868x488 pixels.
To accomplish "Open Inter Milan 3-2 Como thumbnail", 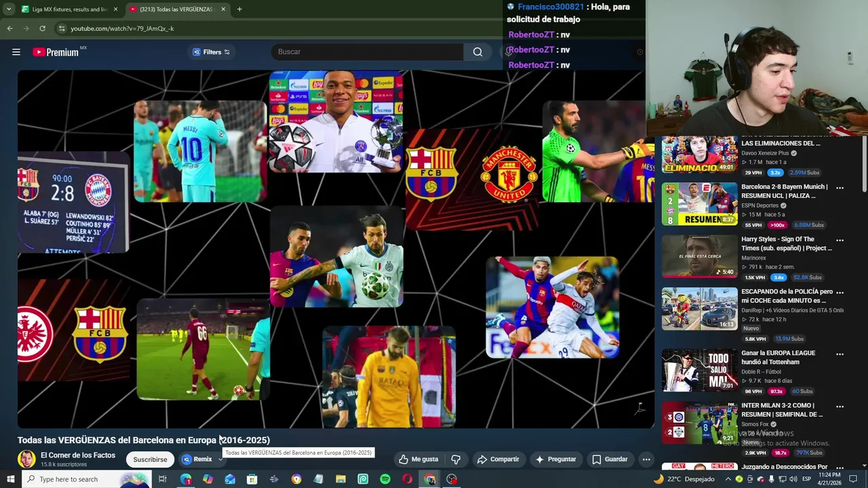I will 699,423.
